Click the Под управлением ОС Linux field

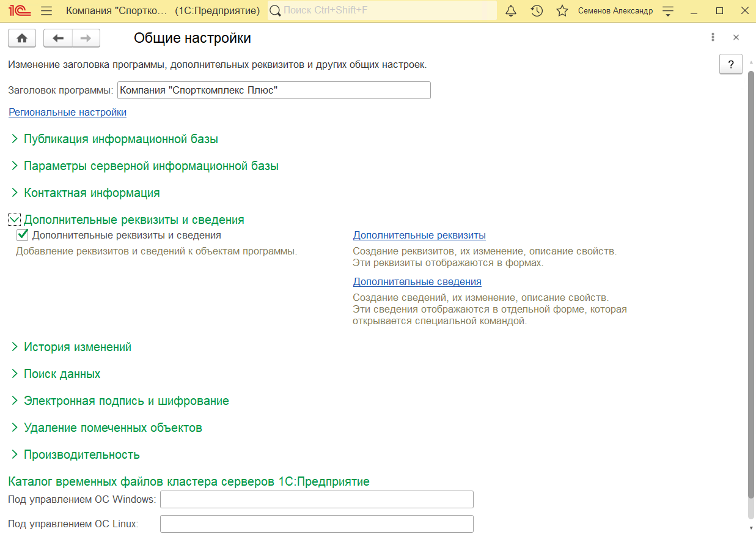pos(317,524)
